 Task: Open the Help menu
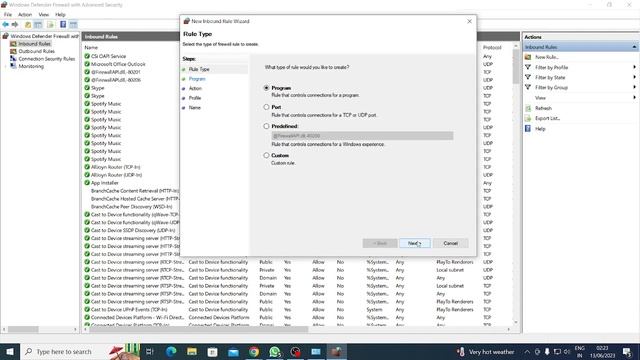[60, 14]
